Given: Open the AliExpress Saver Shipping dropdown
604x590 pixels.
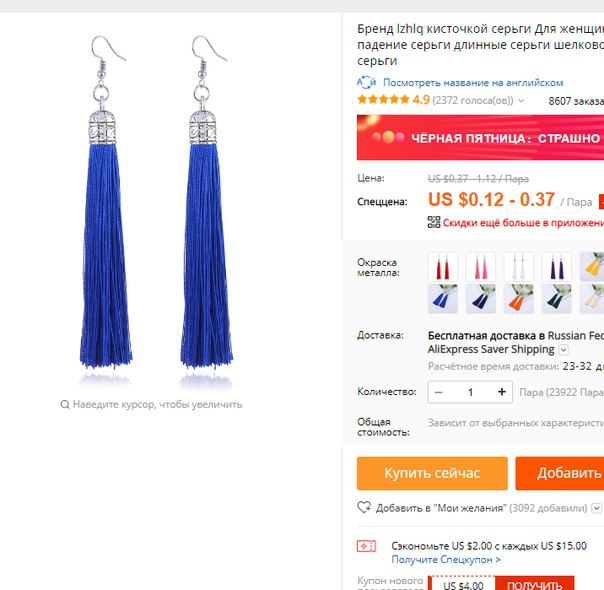Looking at the screenshot, I should click(x=563, y=350).
